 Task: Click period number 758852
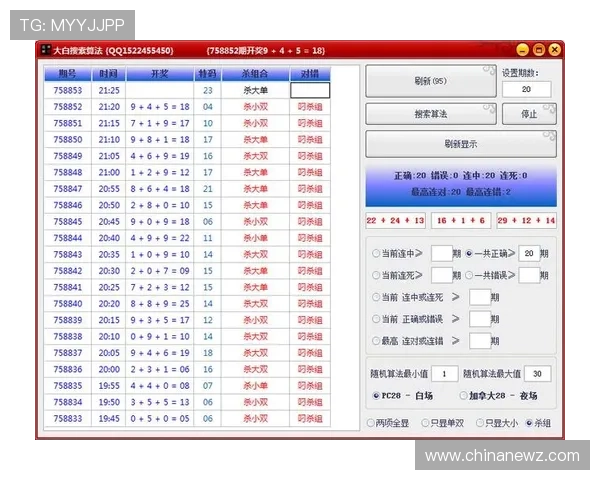click(x=68, y=107)
